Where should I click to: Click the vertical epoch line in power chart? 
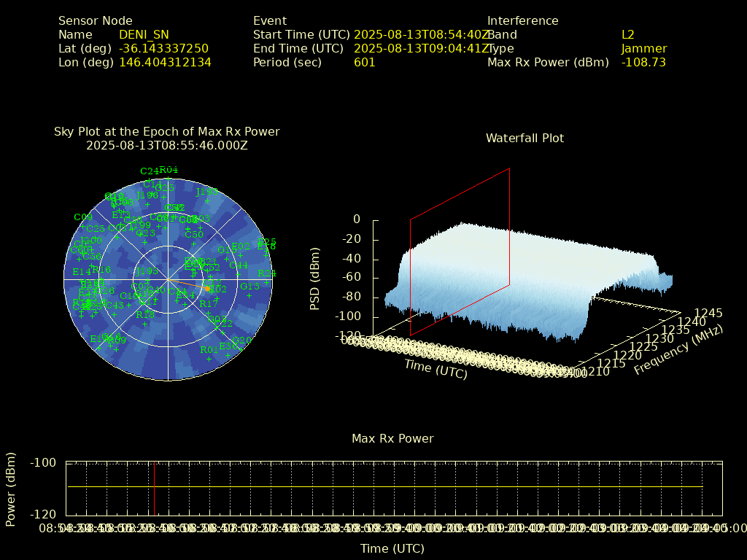pos(154,487)
